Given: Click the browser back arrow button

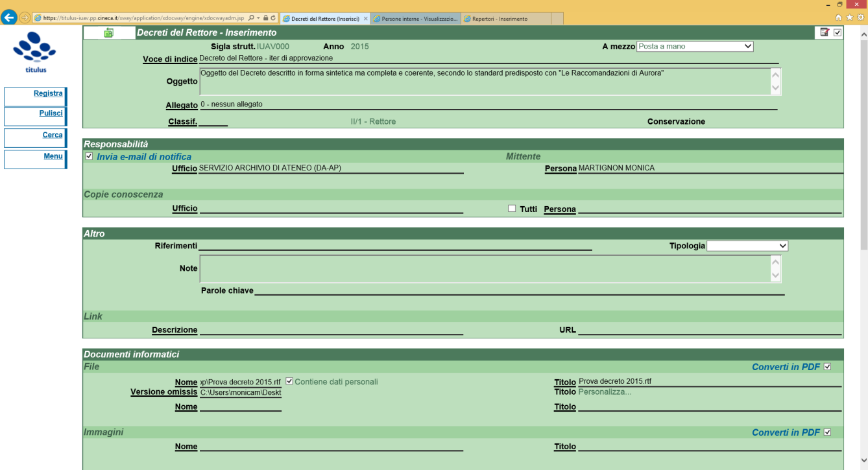Looking at the screenshot, I should 9,18.
